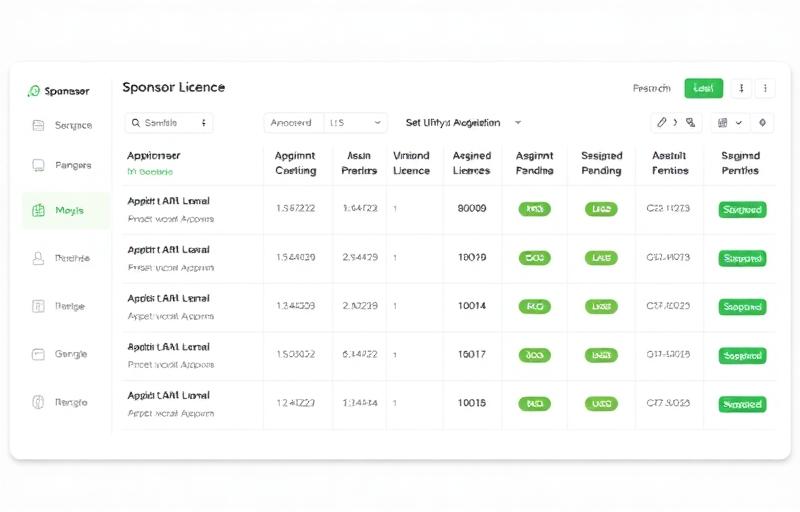800x512 pixels.
Task: Click the 10019 licences cell
Action: tap(472, 258)
